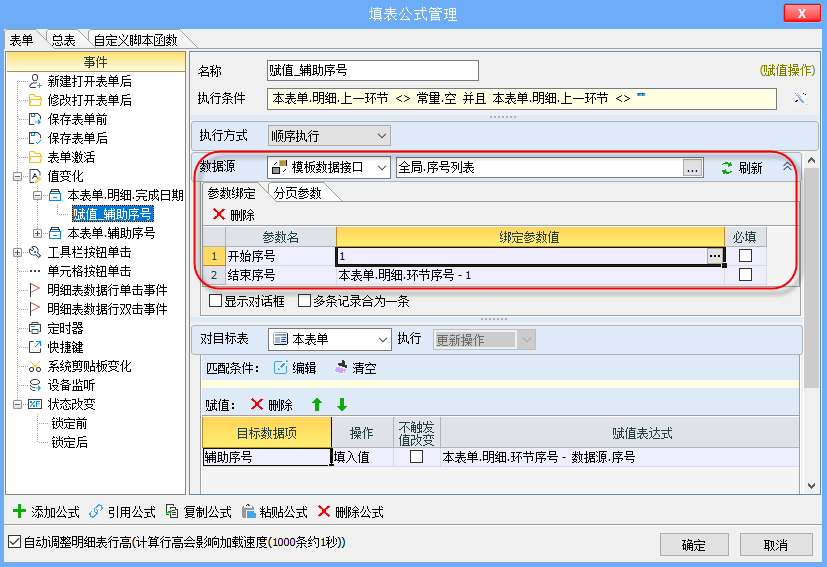This screenshot has height=567, width=827.
Task: Select the 参数绑定 tab
Action: [232, 193]
